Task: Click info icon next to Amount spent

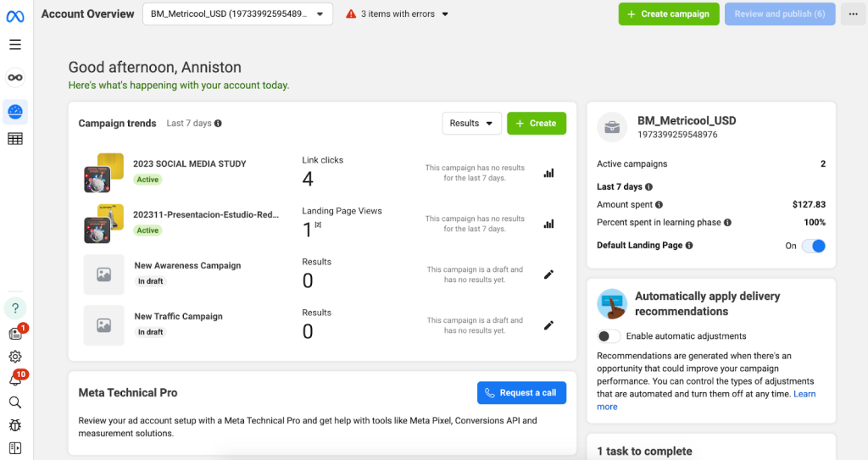Action: (659, 205)
